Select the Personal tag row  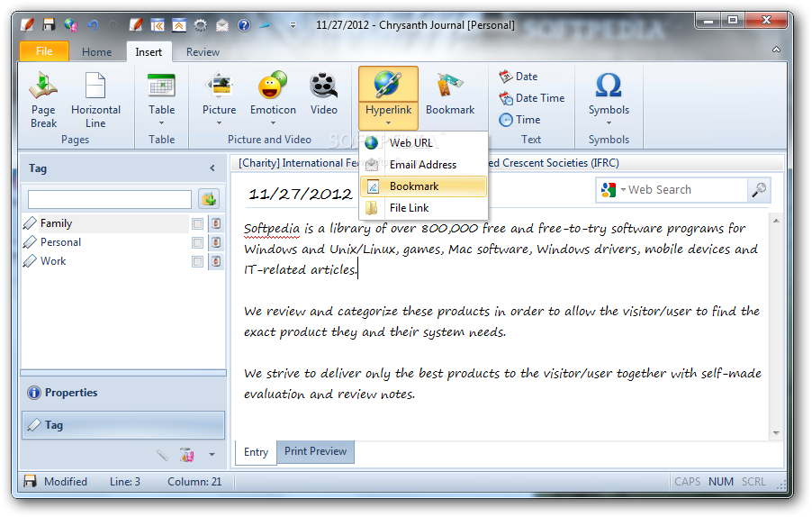pos(105,242)
